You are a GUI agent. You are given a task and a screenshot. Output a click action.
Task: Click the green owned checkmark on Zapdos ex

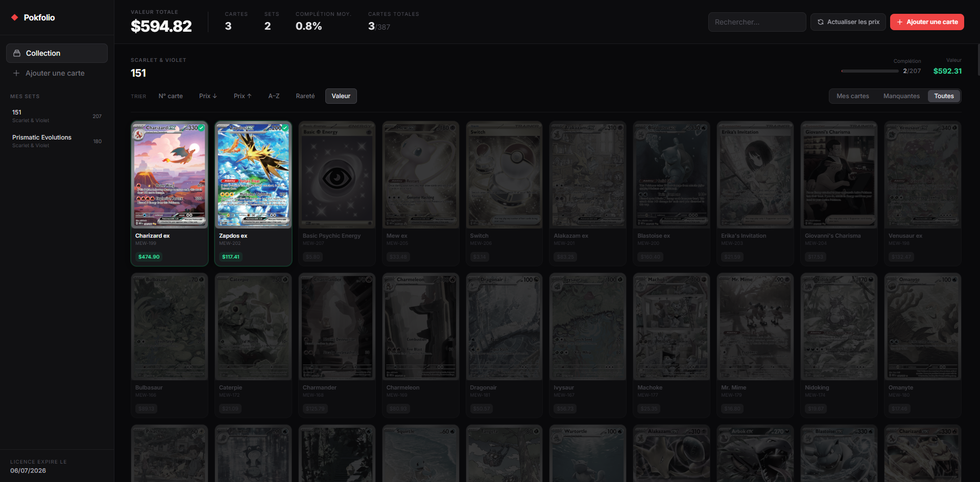(285, 128)
